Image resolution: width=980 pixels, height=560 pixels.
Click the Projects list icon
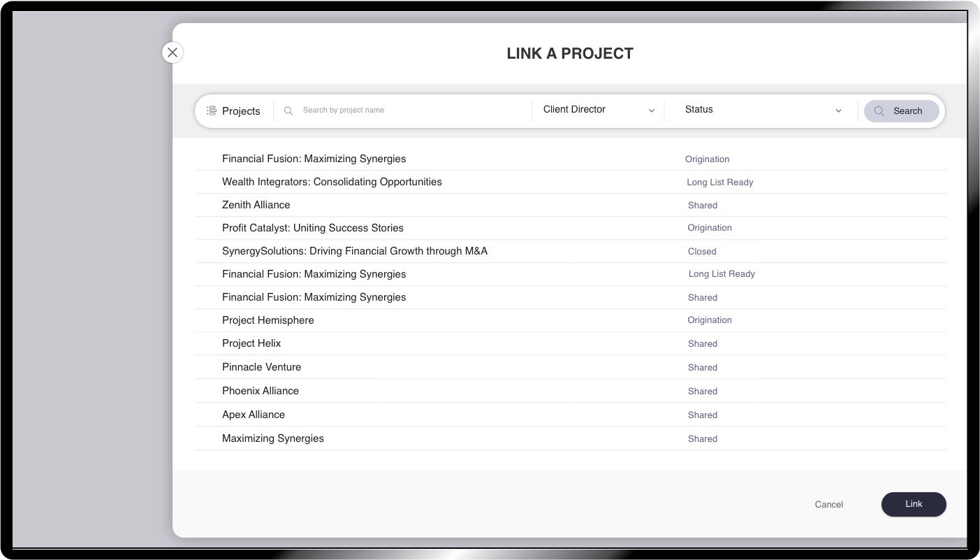pyautogui.click(x=212, y=110)
